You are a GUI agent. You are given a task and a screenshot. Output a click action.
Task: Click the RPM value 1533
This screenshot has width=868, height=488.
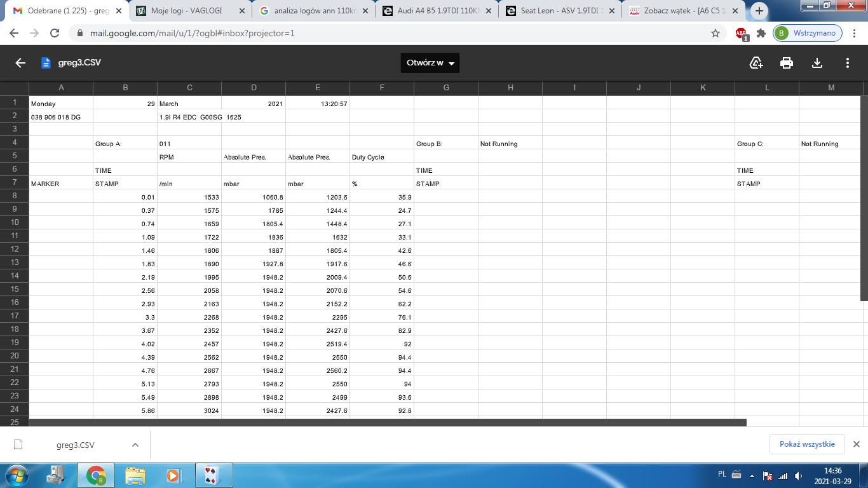point(189,197)
